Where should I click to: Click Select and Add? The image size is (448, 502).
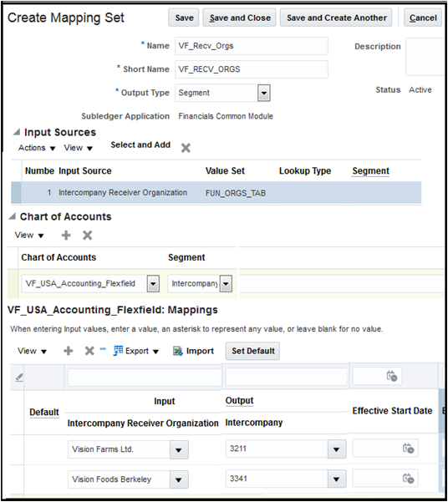[140, 145]
